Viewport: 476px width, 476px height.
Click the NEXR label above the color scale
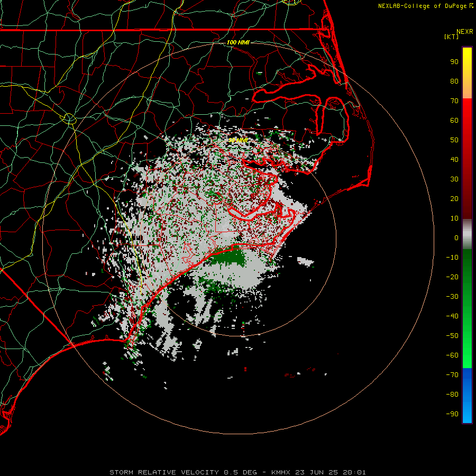tap(464, 32)
